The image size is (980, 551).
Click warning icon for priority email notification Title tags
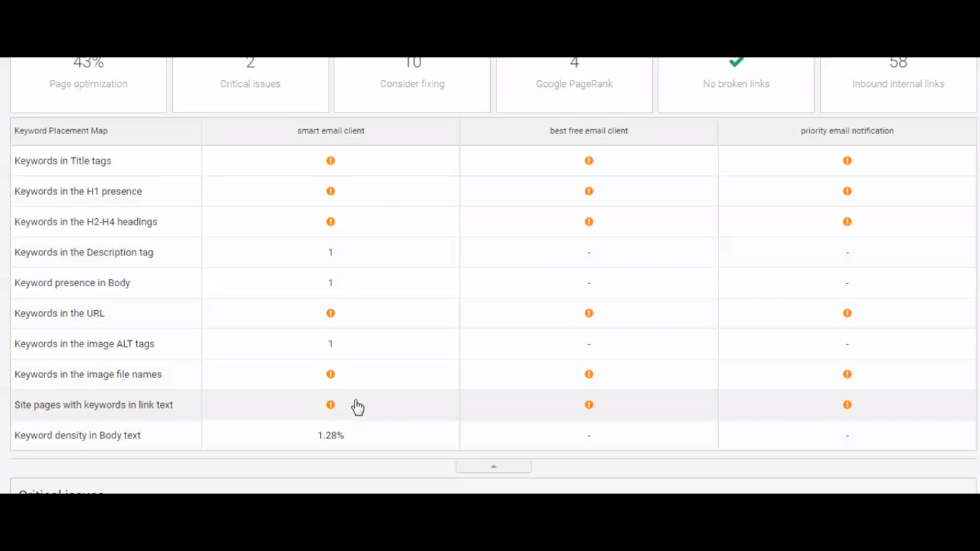click(x=847, y=161)
